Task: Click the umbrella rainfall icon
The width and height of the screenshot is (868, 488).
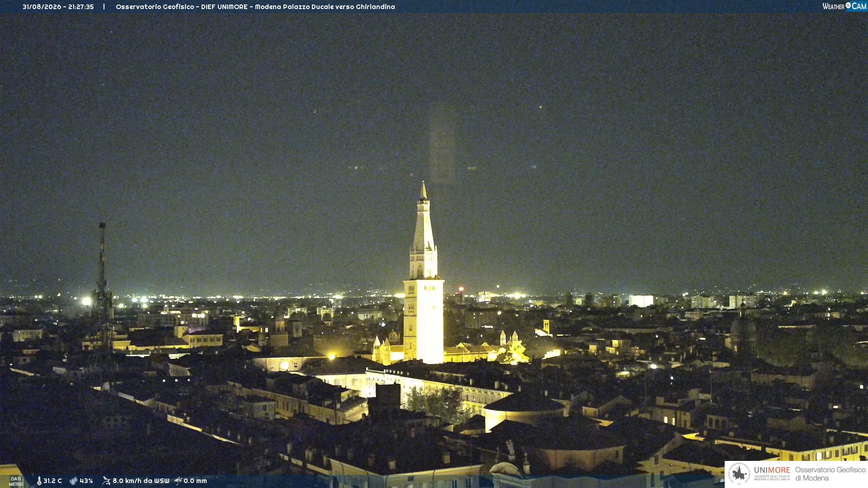Action: click(x=178, y=481)
